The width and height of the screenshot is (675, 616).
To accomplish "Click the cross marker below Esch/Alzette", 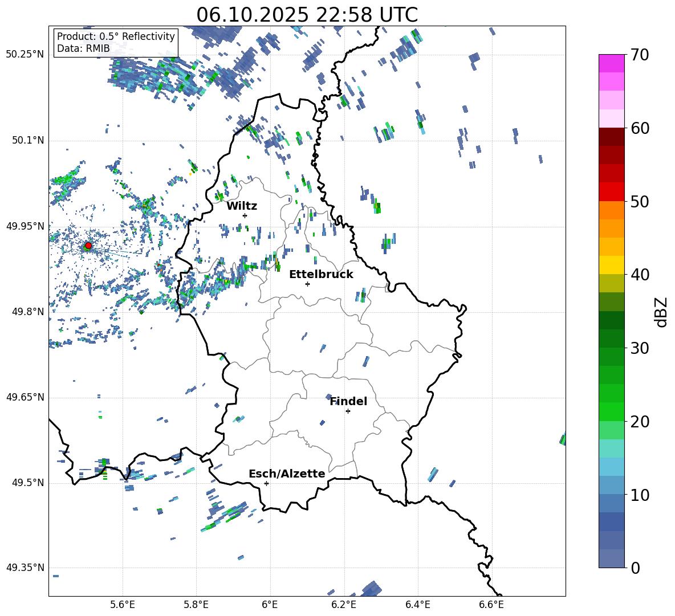I will [x=266, y=483].
